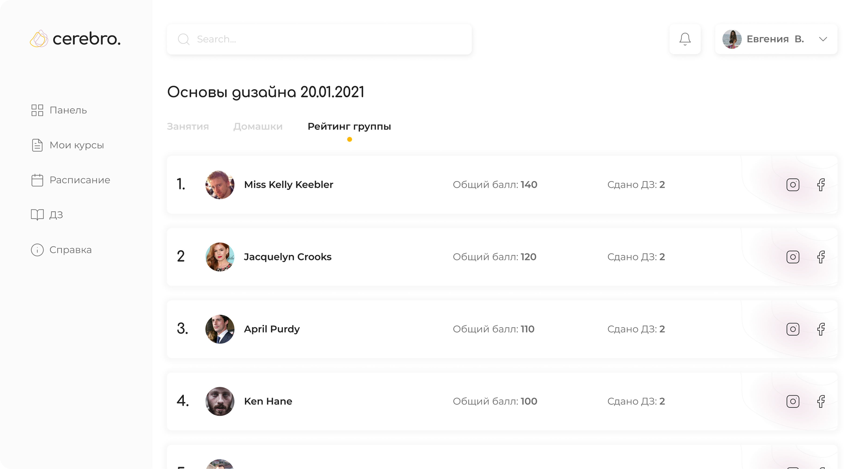The width and height of the screenshot is (868, 469).
Task: Open Мои курсы in the sidebar
Action: (76, 145)
